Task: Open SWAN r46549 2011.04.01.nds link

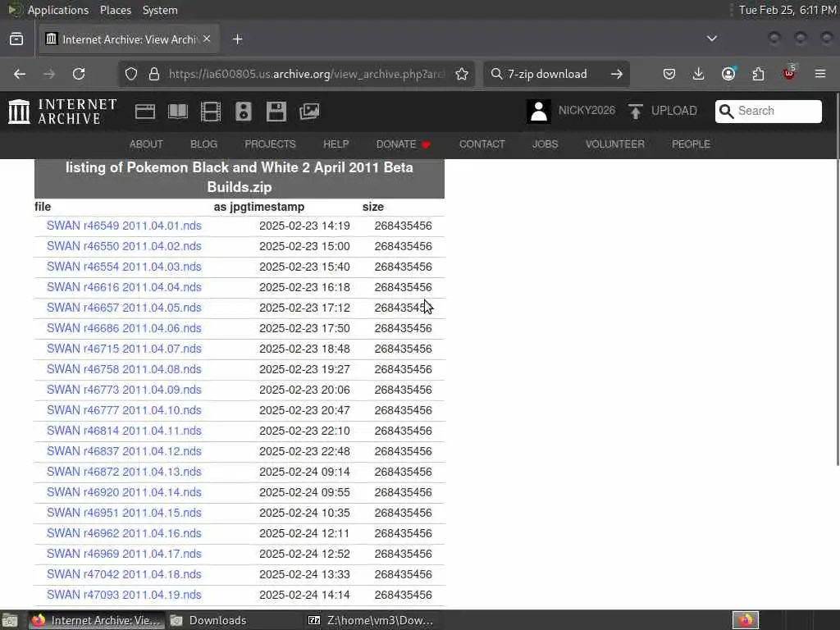Action: [124, 226]
